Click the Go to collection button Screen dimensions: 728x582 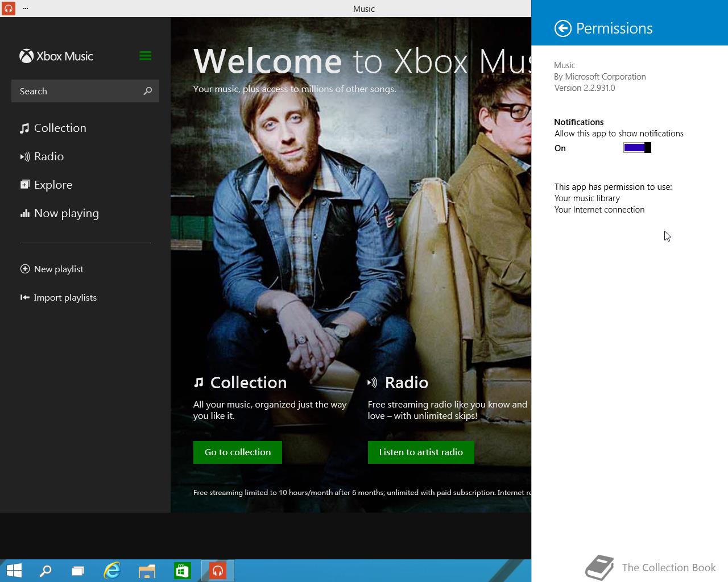(x=238, y=452)
